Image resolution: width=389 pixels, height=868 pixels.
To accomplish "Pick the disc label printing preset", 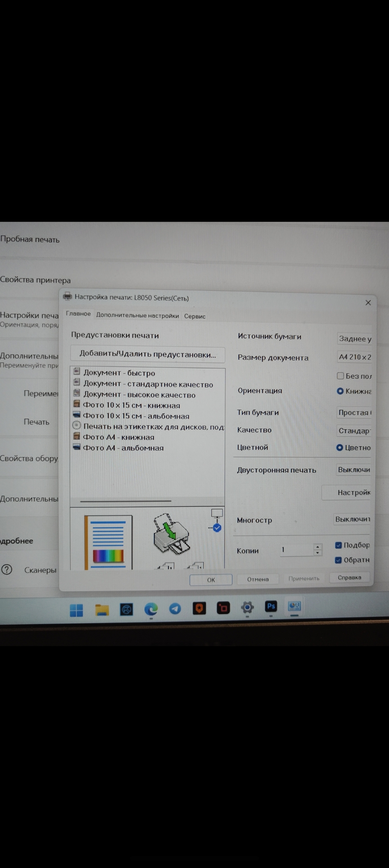I will (153, 427).
